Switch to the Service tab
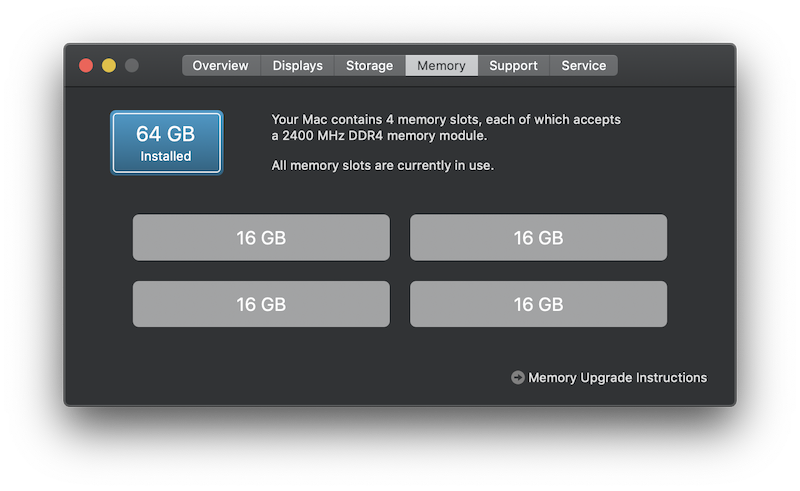 584,65
